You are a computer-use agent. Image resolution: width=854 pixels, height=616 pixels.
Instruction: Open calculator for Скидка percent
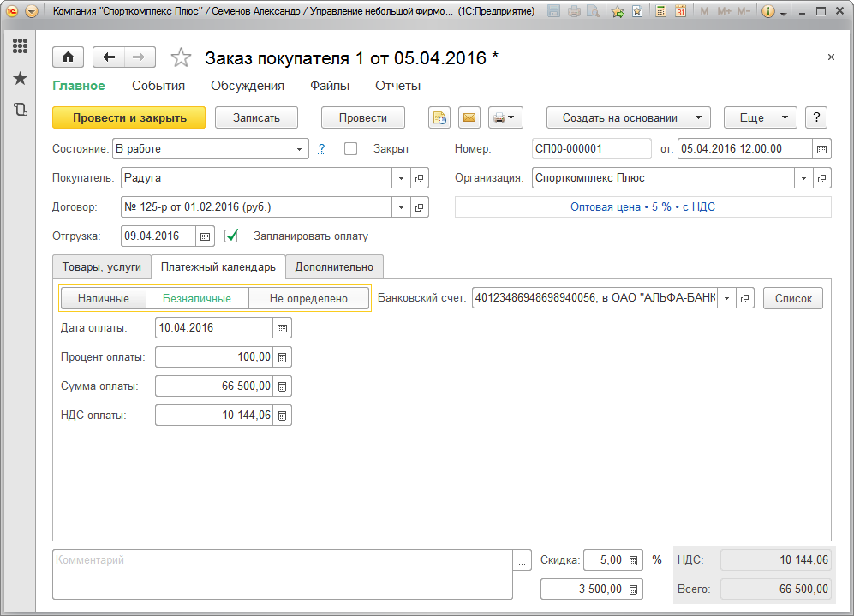[633, 560]
